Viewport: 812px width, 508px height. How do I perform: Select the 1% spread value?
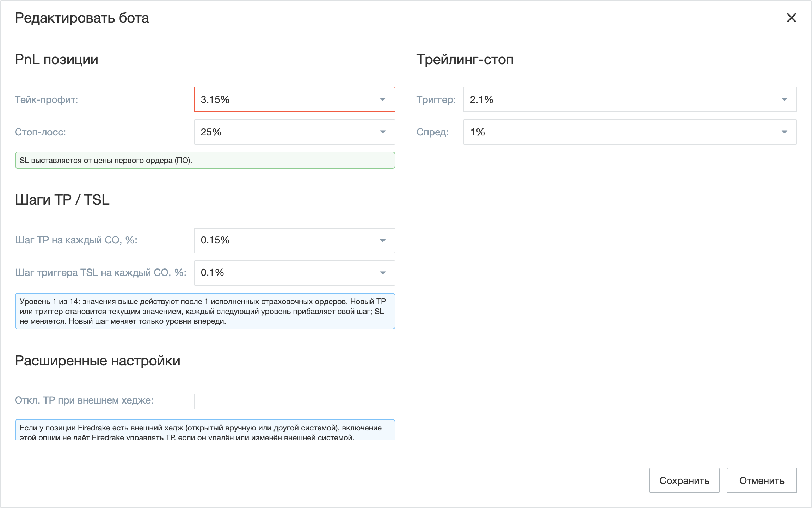coord(478,132)
